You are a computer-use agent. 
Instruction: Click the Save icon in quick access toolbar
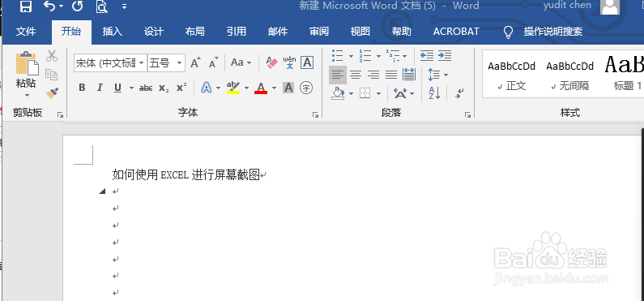[26, 6]
